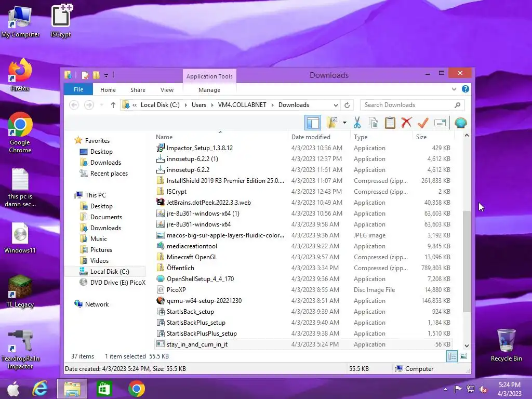Launch Internet Explorer from the taskbar
Image resolution: width=532 pixels, height=399 pixels.
41,389
